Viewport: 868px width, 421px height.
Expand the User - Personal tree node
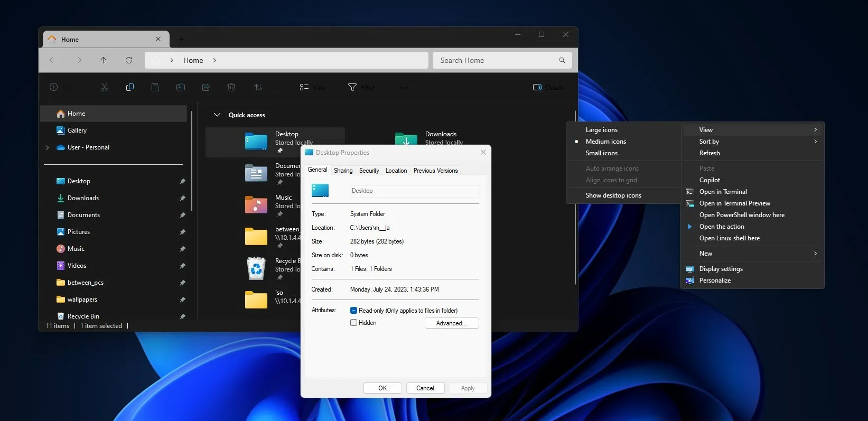point(48,147)
